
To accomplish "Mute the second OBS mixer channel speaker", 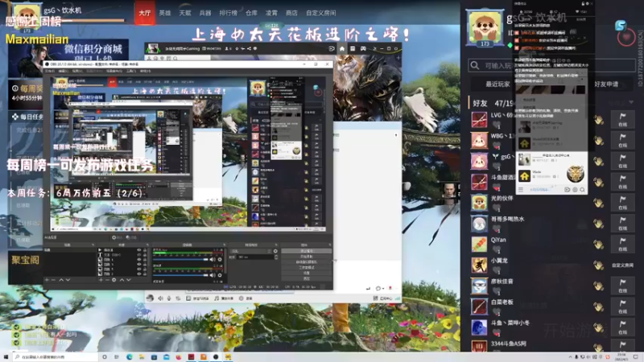I will pos(212,275).
